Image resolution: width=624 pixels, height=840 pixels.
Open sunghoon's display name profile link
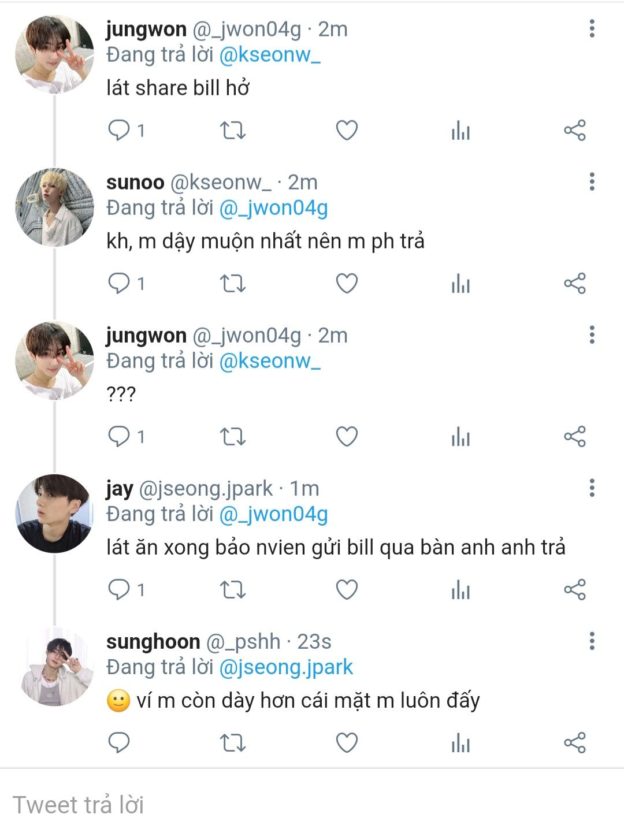point(153,642)
